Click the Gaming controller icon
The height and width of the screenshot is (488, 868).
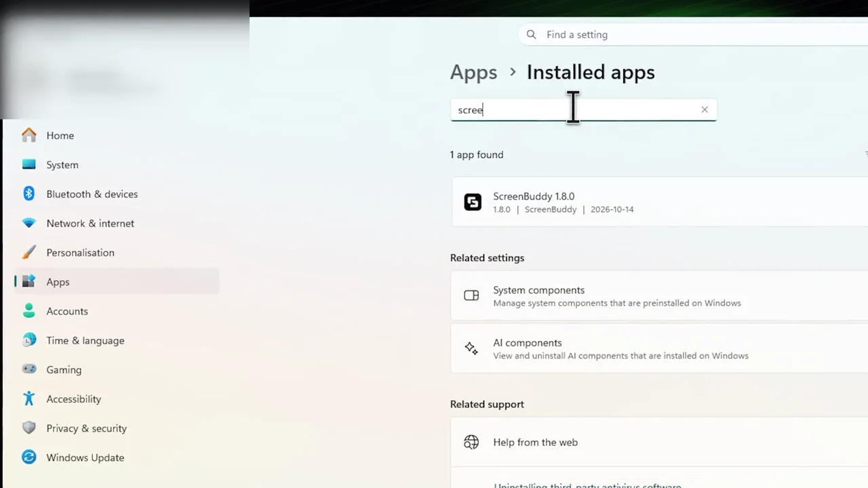(28, 369)
